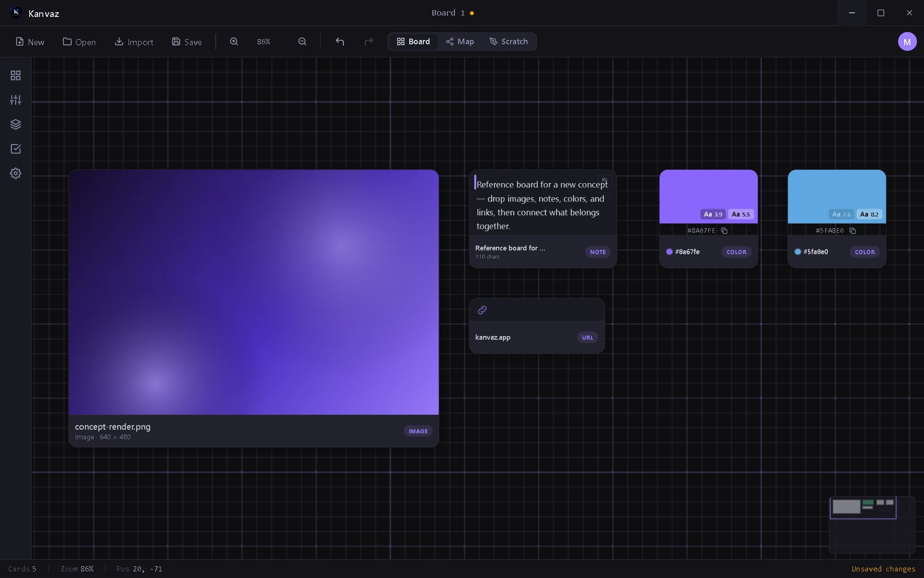Minimize the Kanvaz window
This screenshot has width=924, height=578.
pyautogui.click(x=851, y=13)
